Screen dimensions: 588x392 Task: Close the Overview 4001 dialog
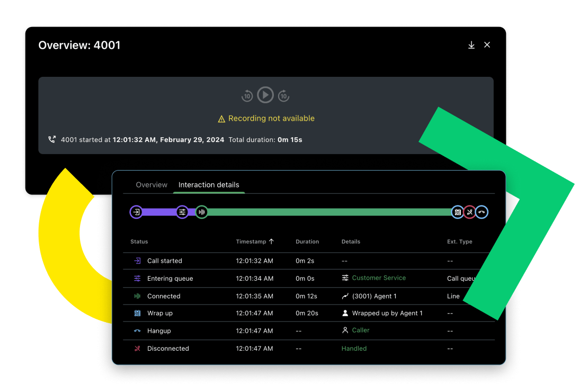(487, 45)
